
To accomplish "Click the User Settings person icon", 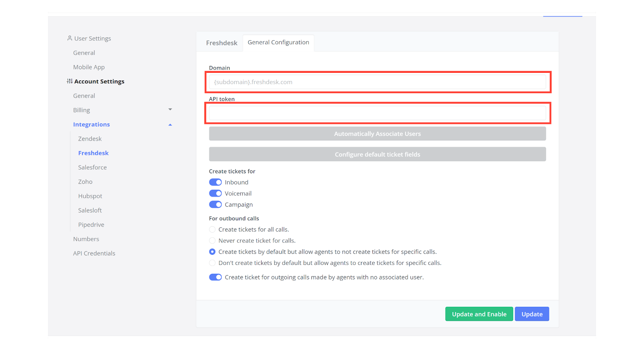I will pyautogui.click(x=70, y=38).
